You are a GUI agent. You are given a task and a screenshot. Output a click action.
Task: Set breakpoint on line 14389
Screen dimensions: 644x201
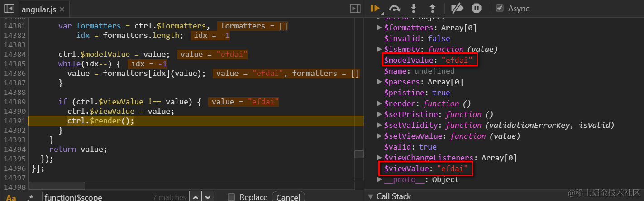(14, 102)
